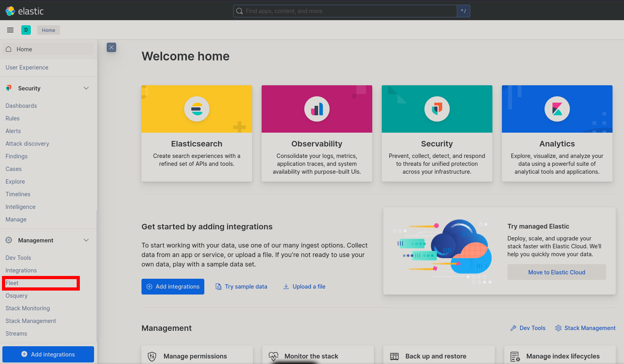624x364 pixels.
Task: Click the Security shield icon in sidebar
Action: (9, 88)
